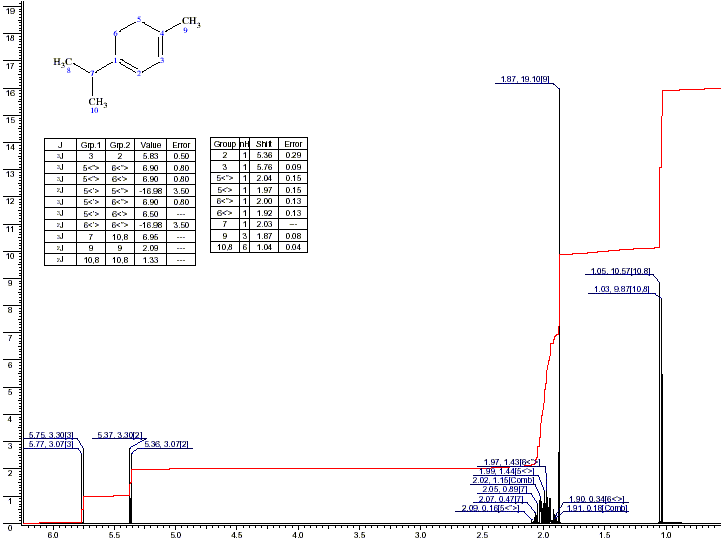724x542 pixels.
Task: Click the CH3 group numbered 9 in structure
Action: [x=190, y=22]
